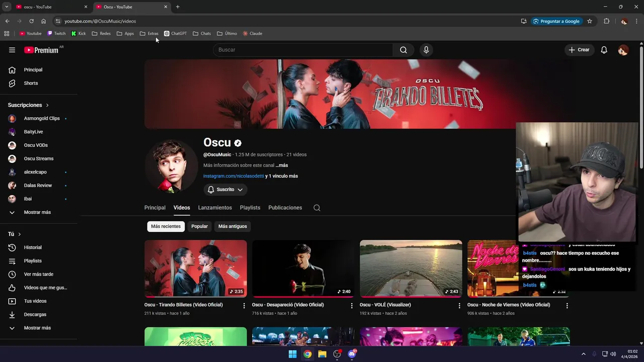The width and height of the screenshot is (644, 362).
Task: Click the Buscar search field
Action: pos(303,50)
